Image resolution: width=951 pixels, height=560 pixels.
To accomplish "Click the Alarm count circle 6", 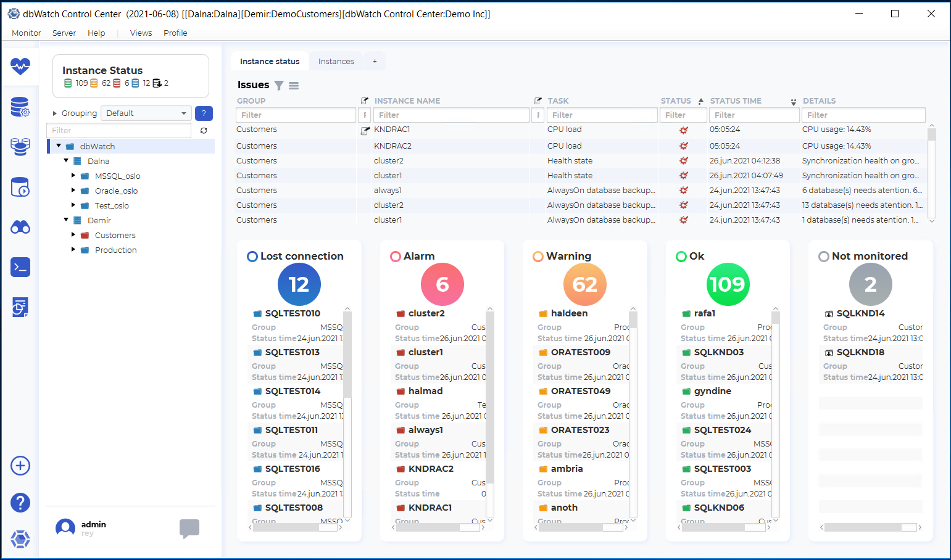I will 442,284.
